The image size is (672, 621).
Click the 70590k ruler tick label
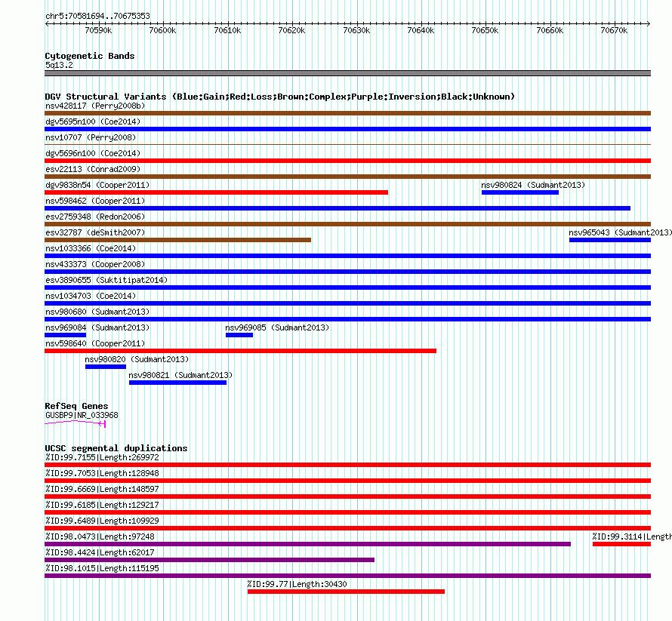(x=99, y=30)
